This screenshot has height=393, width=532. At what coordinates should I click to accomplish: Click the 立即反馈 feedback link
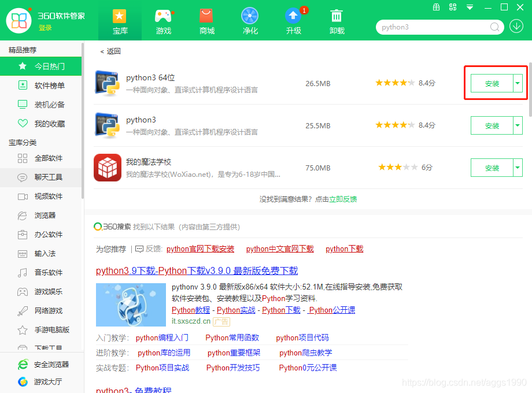tap(343, 199)
